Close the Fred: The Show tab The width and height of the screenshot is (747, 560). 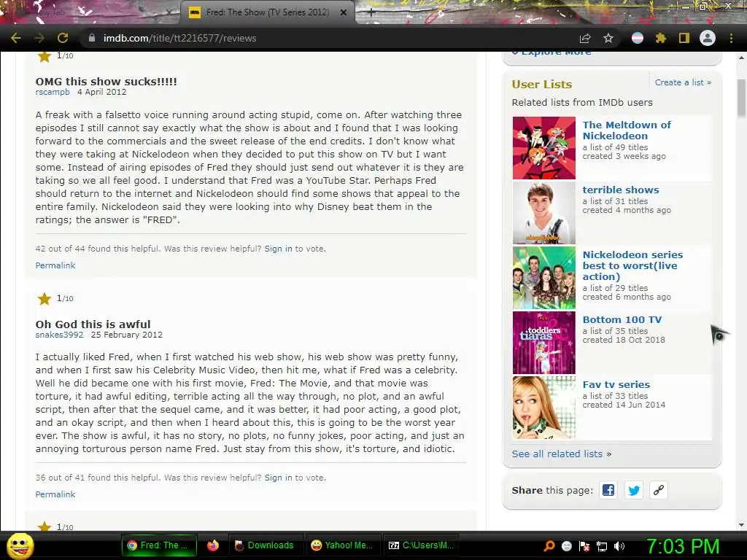(344, 12)
